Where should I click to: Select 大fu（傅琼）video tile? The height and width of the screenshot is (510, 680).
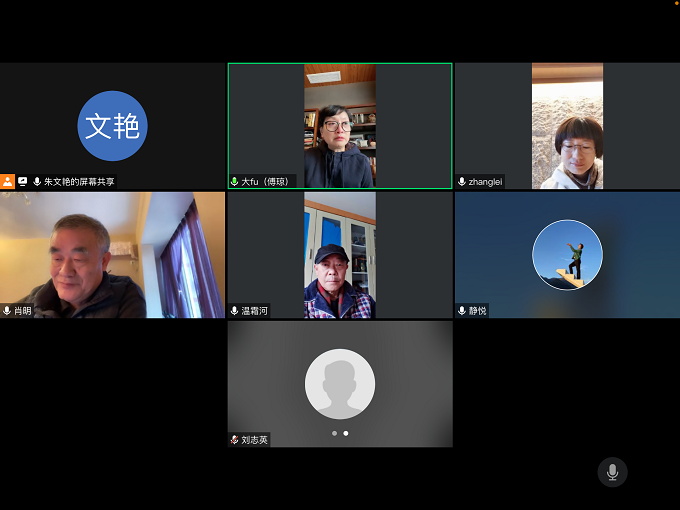(340, 126)
